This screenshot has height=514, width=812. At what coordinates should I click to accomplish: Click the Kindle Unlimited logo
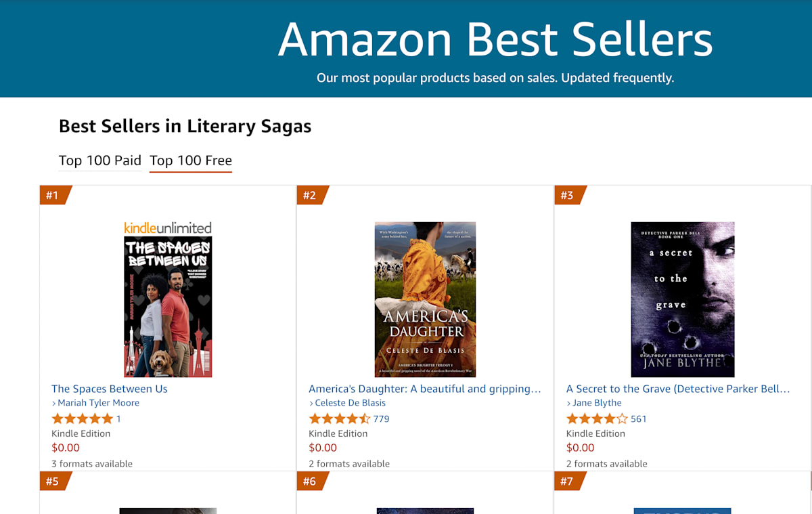pyautogui.click(x=168, y=228)
